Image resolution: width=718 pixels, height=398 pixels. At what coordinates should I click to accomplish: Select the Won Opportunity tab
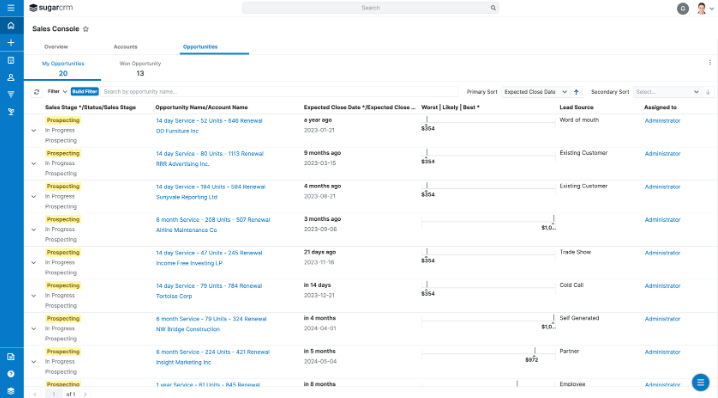[140, 69]
